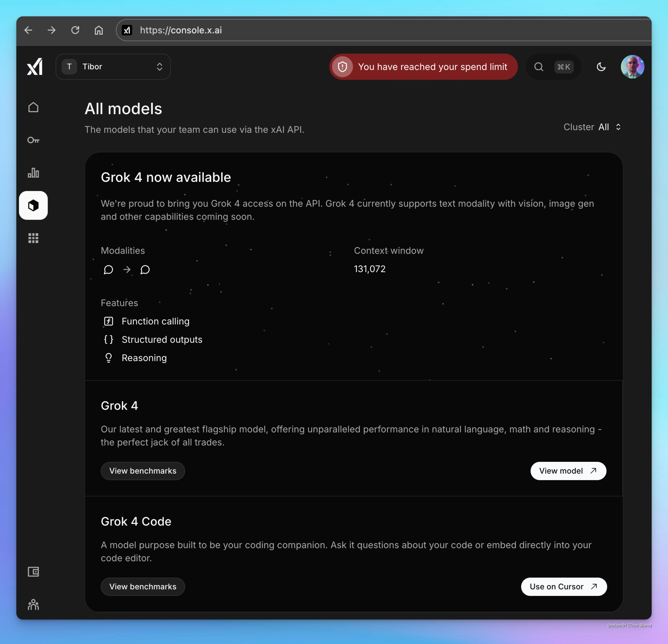Open the apps grid sidebar icon
Screen dimensions: 668x644
[33, 238]
